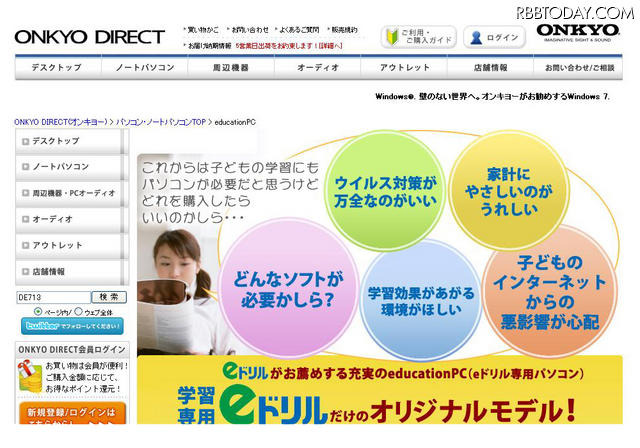Click the red 5営業日出荷 詳細へ link
Screen dimensions: 640x448
[289, 46]
